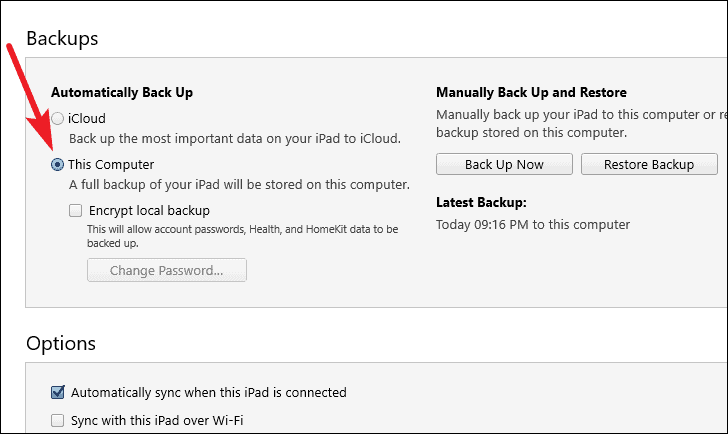Tick the Sync over Wi-Fi checkbox
The width and height of the screenshot is (728, 434).
coord(58,421)
